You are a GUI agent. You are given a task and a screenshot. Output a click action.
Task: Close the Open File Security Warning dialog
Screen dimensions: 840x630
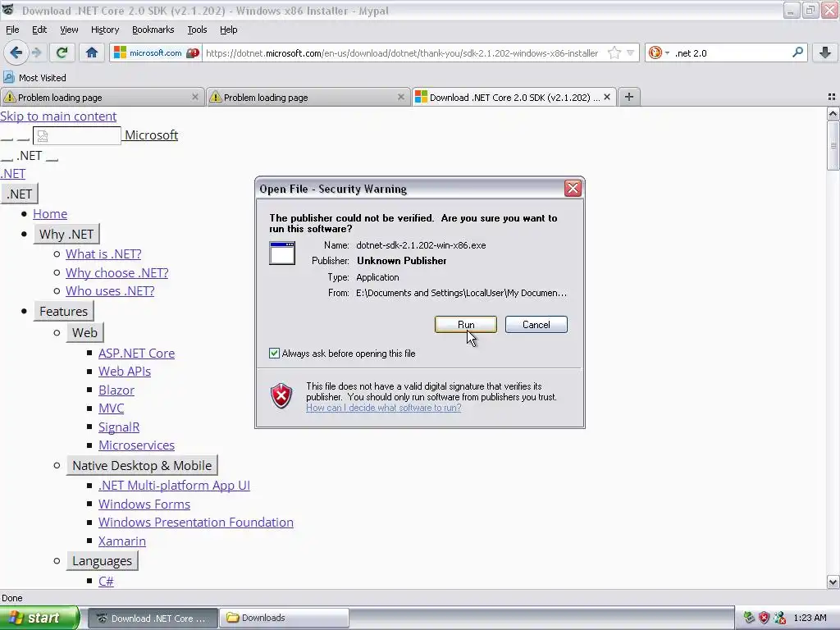(x=573, y=188)
